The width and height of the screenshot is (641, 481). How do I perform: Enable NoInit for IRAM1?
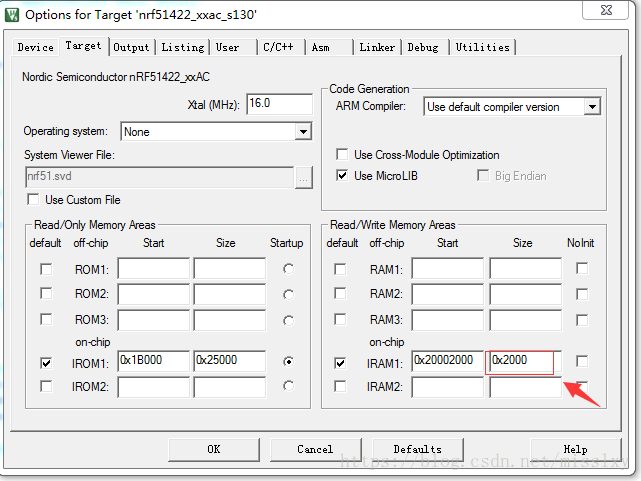[582, 361]
